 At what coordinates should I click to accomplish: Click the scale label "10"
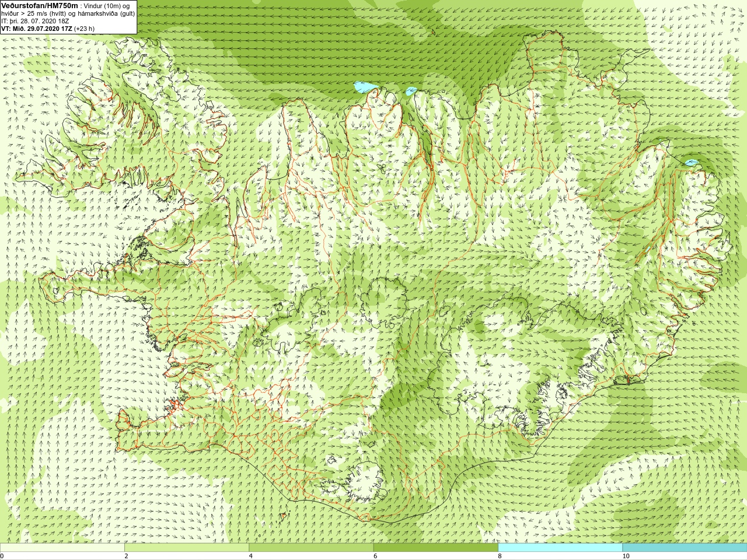(626, 556)
